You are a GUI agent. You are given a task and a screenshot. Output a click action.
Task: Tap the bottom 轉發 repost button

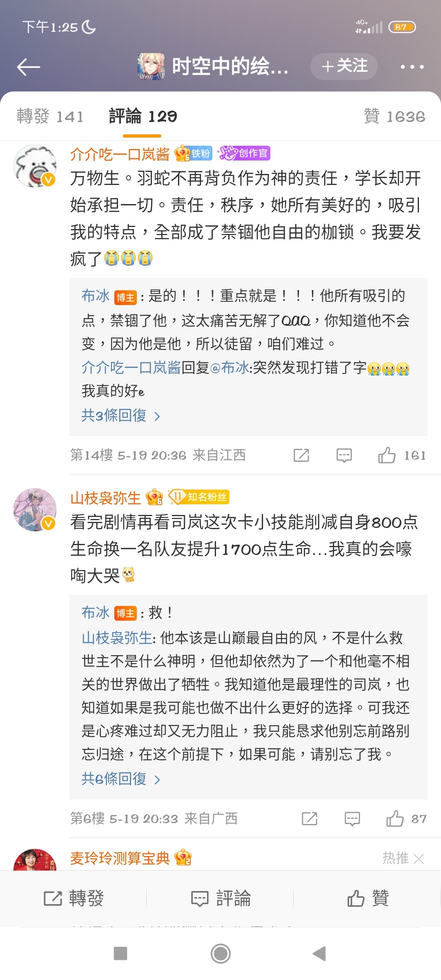(x=74, y=898)
